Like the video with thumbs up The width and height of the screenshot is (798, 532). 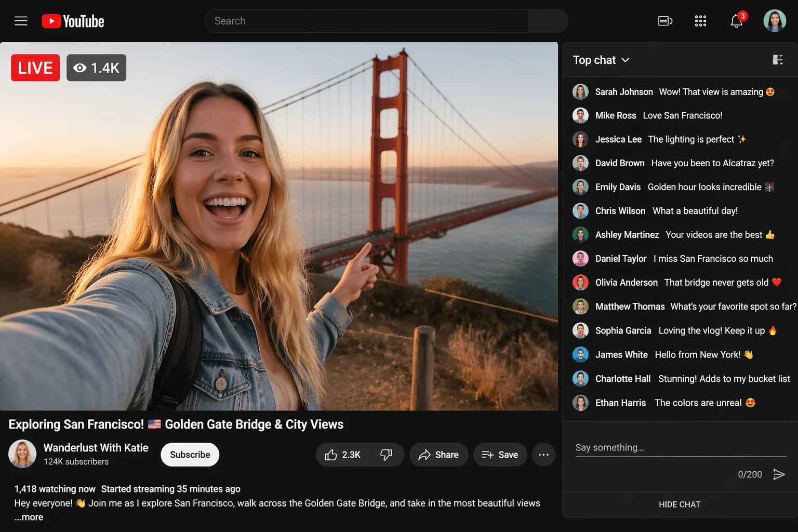343,455
